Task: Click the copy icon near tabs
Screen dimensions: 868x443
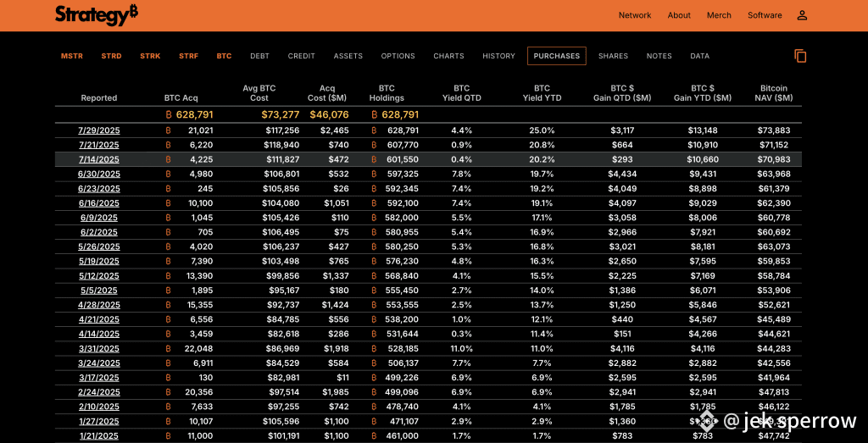Action: pyautogui.click(x=800, y=56)
